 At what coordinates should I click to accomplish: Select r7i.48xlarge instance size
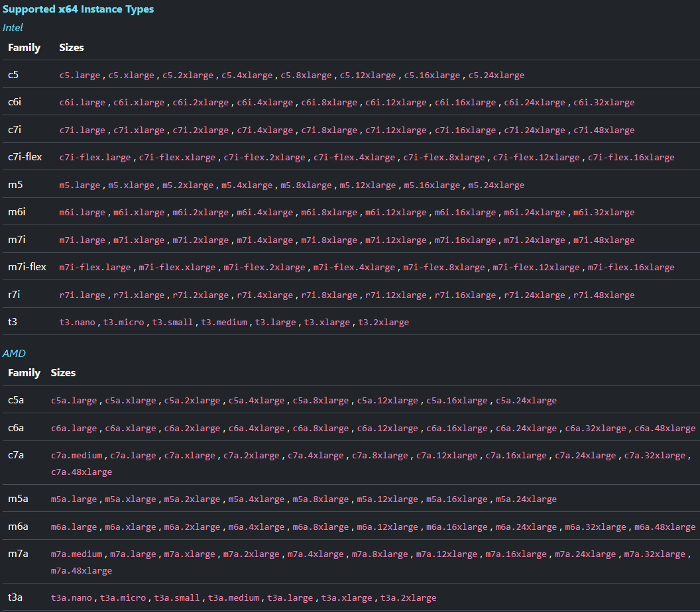604,295
